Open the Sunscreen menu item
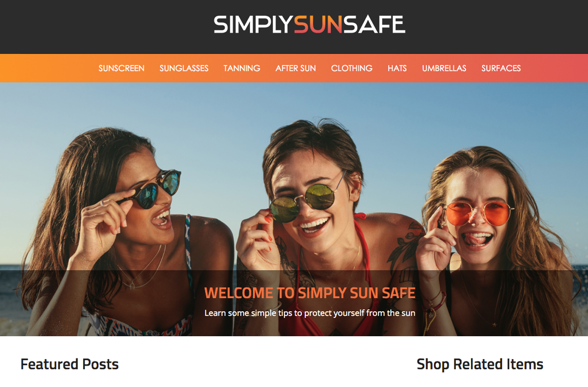Viewport: 588px width, 387px height. pyautogui.click(x=121, y=68)
